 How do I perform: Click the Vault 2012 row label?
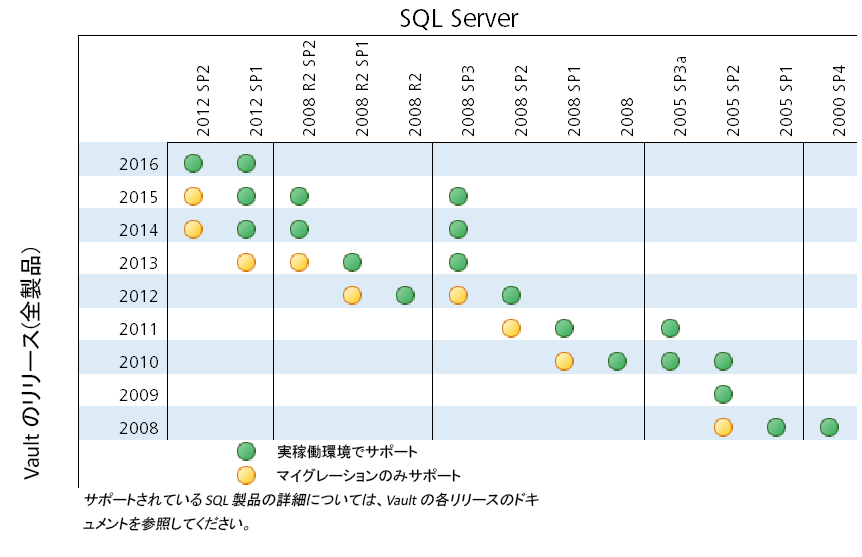pos(139,296)
